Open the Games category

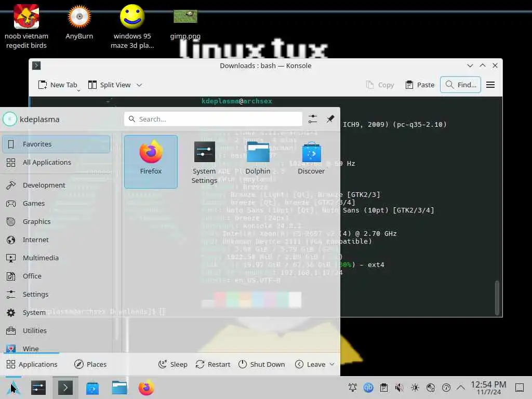[x=56, y=204]
